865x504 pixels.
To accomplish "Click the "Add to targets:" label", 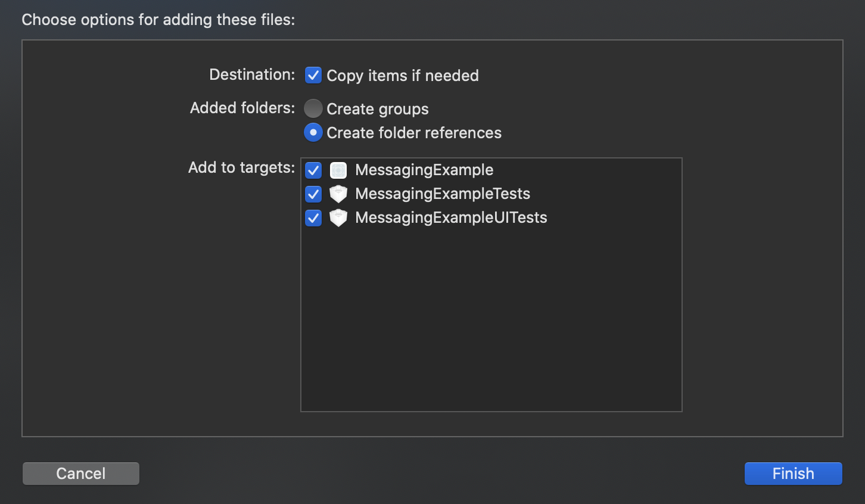I will pyautogui.click(x=241, y=168).
